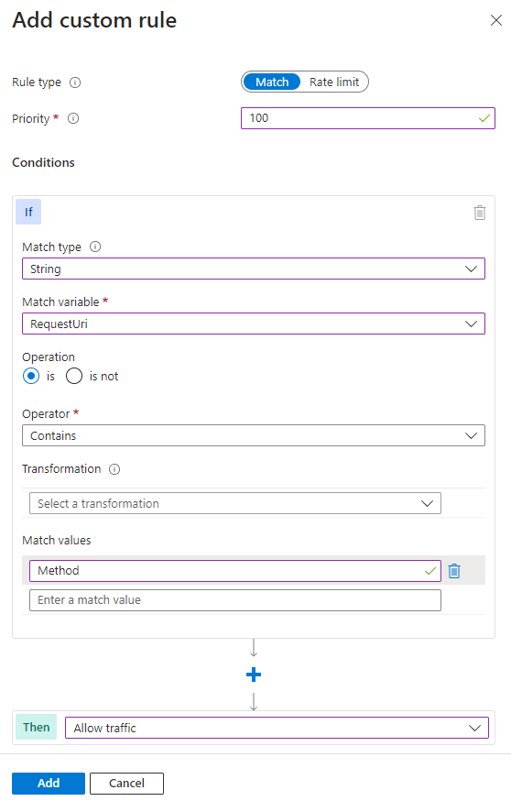Click the info icon beside Rule type
The height and width of the screenshot is (812, 511).
(x=75, y=82)
